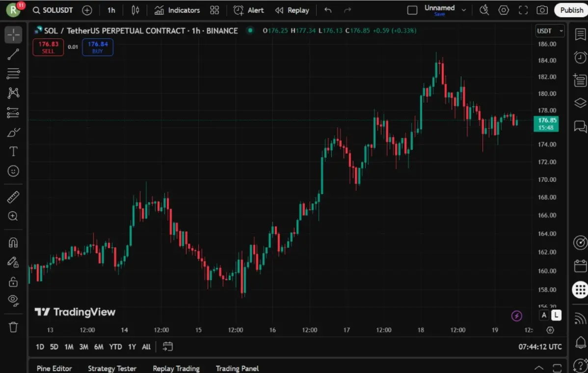Publish the chart idea

[x=571, y=10]
